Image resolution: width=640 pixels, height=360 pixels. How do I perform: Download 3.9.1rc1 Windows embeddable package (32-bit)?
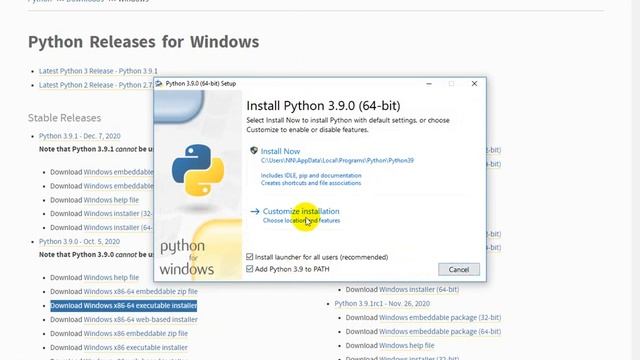440,317
